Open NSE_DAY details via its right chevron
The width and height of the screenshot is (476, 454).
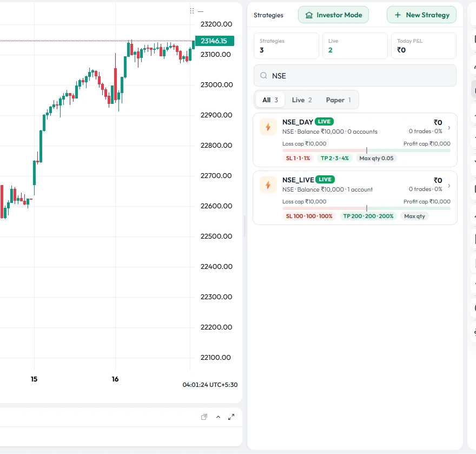449,128
